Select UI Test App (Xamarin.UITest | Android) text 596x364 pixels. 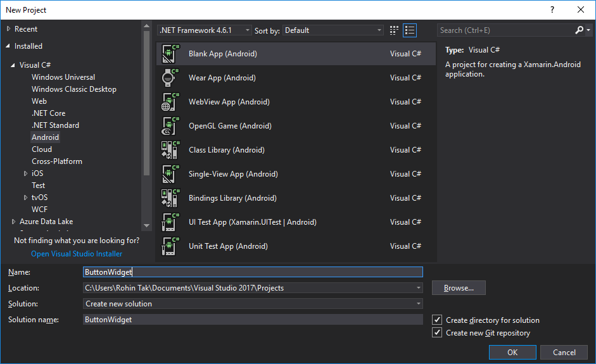(253, 222)
